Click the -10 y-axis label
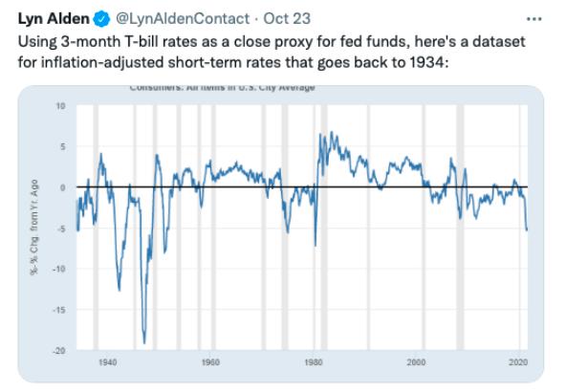 (x=59, y=269)
